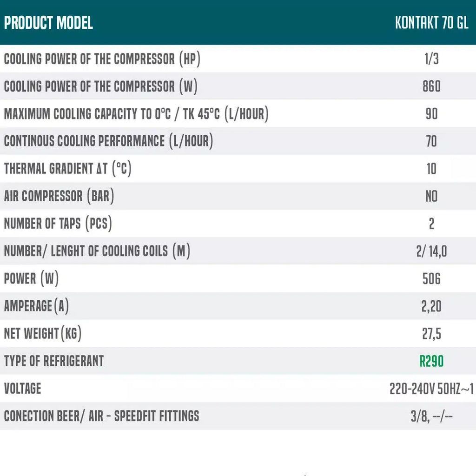
Task: Select the NO value for air compressor
Action: [431, 196]
